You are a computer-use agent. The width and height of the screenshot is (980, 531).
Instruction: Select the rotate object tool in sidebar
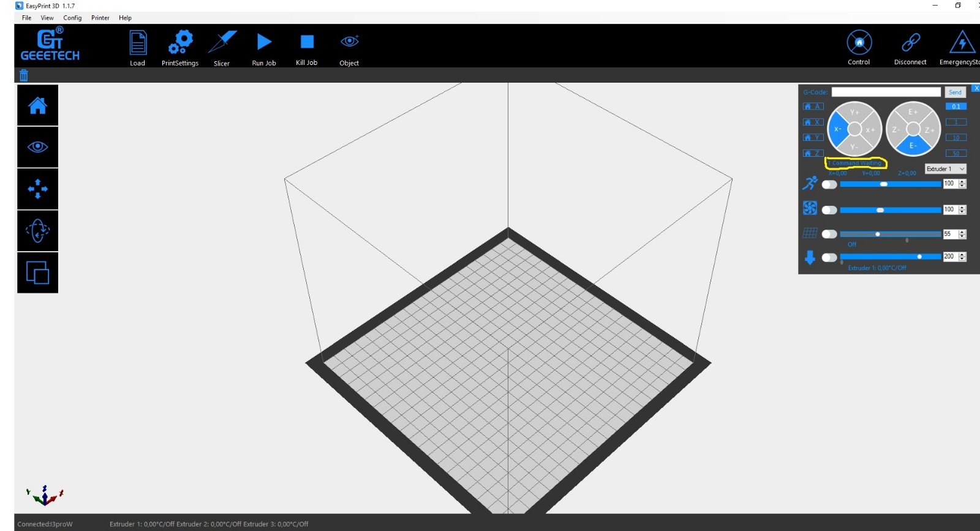click(37, 231)
